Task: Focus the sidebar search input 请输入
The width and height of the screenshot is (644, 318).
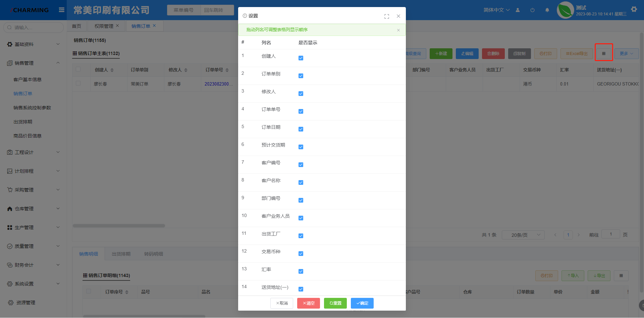Action: [x=34, y=28]
